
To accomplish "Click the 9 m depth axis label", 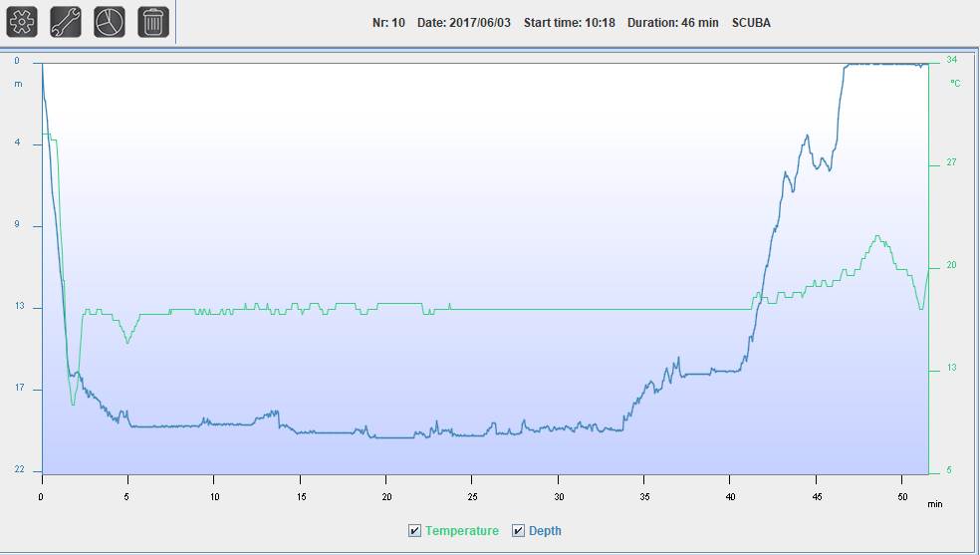I will 18,224.
